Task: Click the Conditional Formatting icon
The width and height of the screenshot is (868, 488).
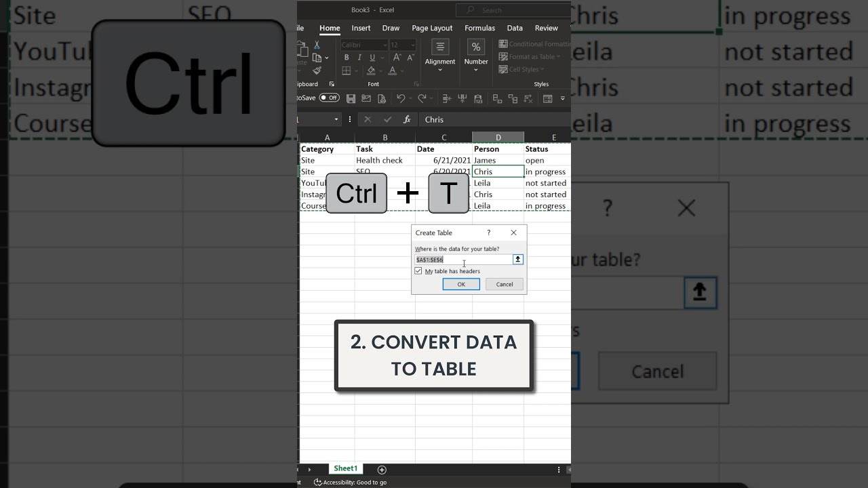Action: [x=503, y=44]
